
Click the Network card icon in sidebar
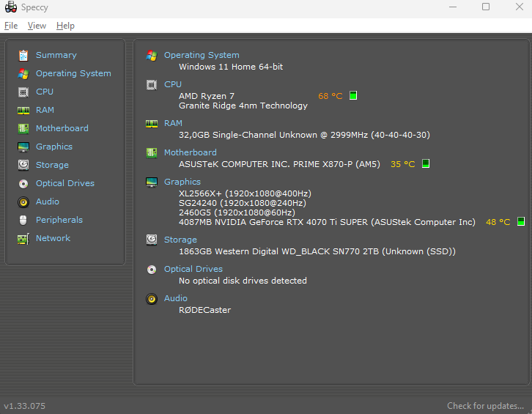(23, 239)
